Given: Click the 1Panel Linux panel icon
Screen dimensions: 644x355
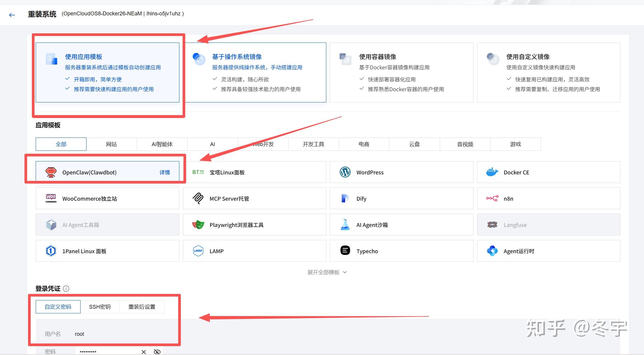Looking at the screenshot, I should click(51, 251).
